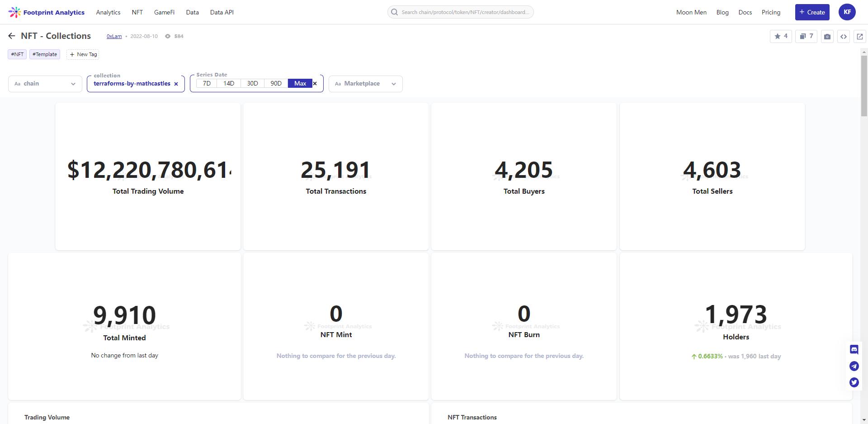Click the back arrow beside NFT - Collections

click(x=12, y=36)
